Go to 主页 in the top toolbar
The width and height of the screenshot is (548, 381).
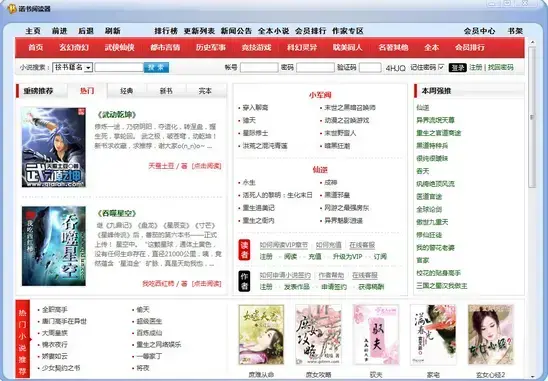33,31
